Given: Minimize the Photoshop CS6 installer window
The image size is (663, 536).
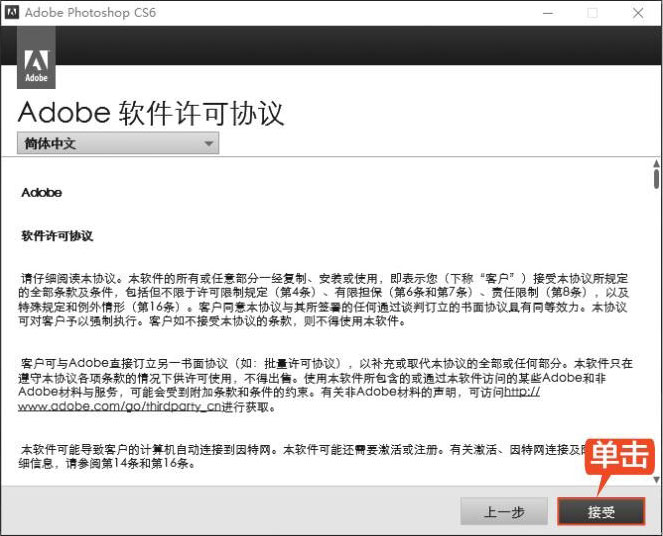Looking at the screenshot, I should click(x=548, y=13).
